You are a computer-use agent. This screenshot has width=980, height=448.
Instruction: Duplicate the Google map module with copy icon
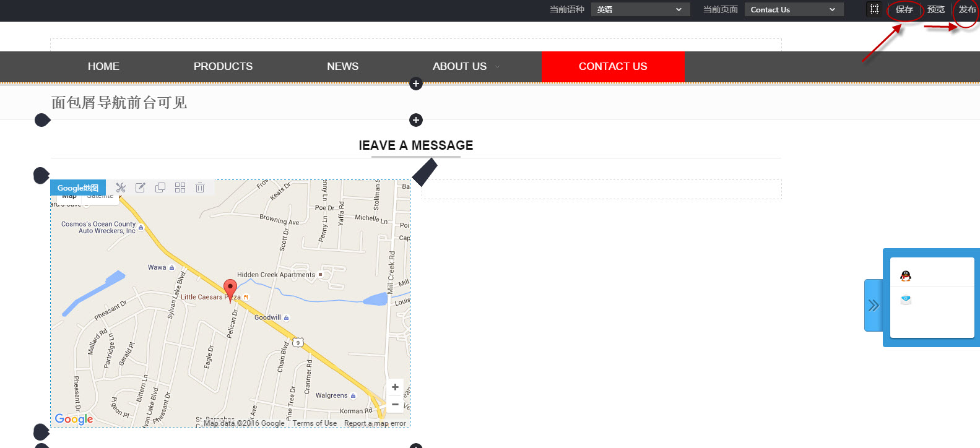(x=160, y=187)
